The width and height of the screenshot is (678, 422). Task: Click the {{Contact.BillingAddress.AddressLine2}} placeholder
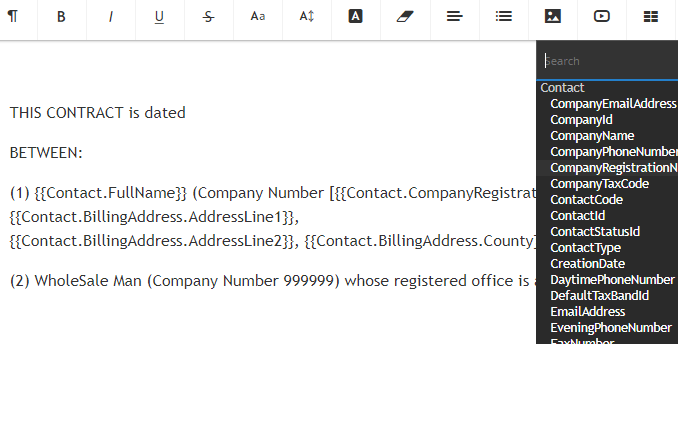(152, 241)
